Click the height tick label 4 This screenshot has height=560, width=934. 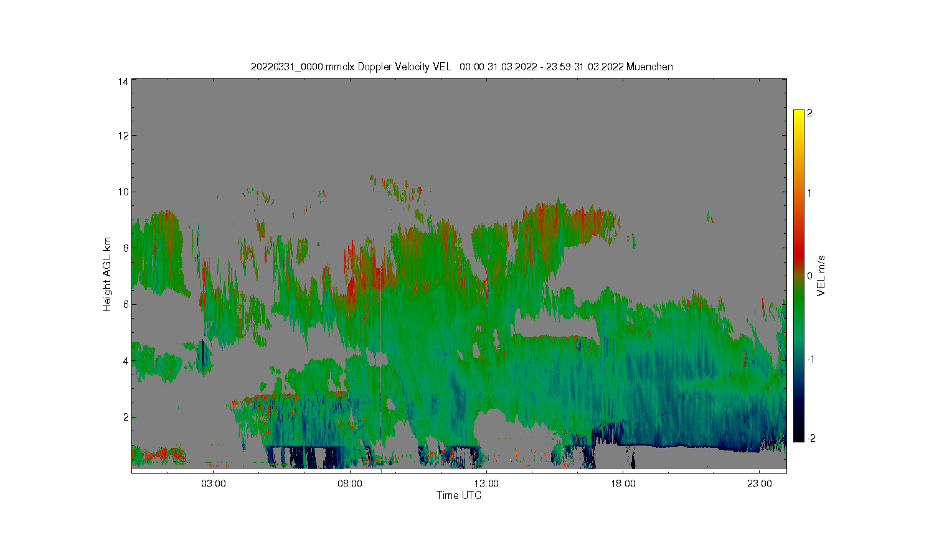(126, 361)
